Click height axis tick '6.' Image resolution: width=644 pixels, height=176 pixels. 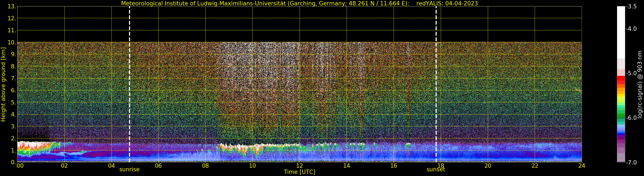[x=13, y=90]
